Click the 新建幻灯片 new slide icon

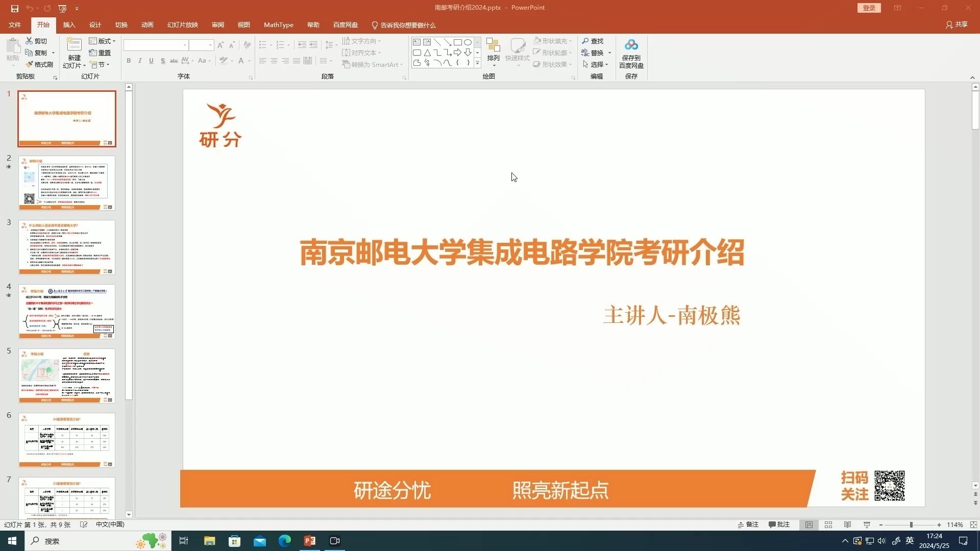[x=74, y=45]
